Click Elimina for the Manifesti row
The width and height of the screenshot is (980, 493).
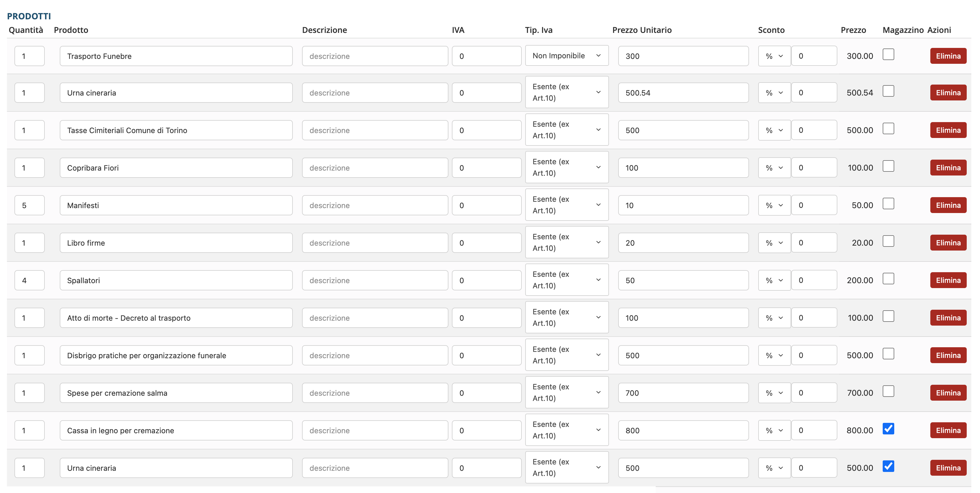(x=948, y=205)
